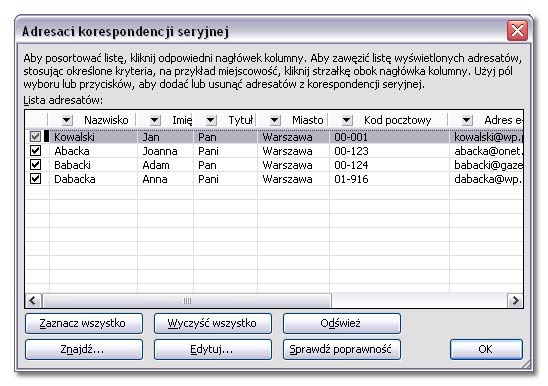Click the first name Joanna
The width and height of the screenshot is (548, 386).
tap(160, 151)
